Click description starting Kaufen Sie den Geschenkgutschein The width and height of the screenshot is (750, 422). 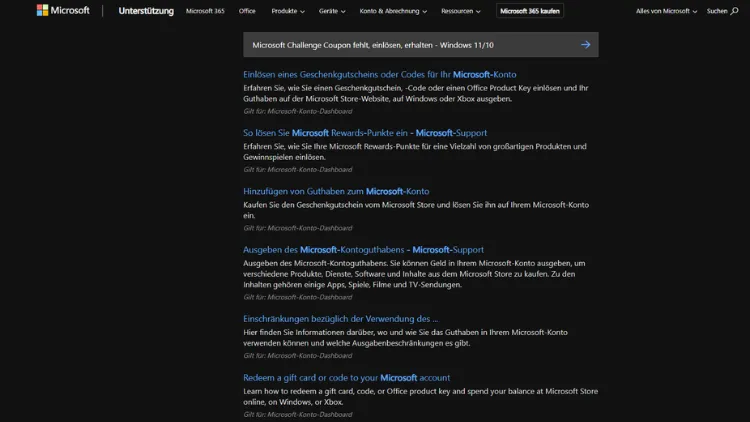coord(416,210)
